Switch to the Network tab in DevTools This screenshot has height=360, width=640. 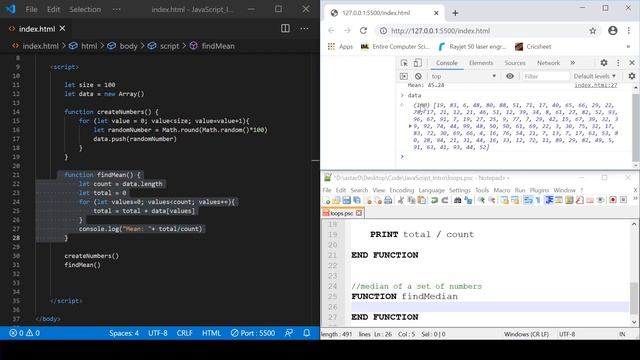(548, 63)
